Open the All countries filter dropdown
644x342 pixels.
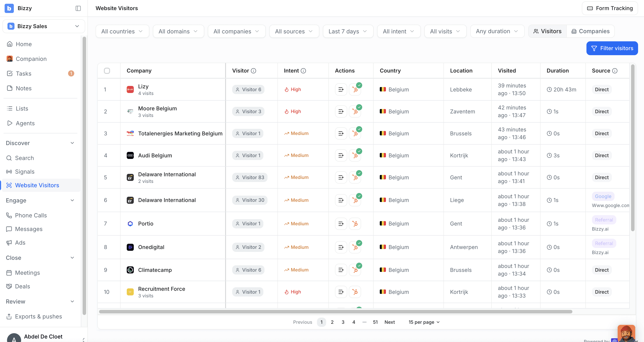[122, 31]
